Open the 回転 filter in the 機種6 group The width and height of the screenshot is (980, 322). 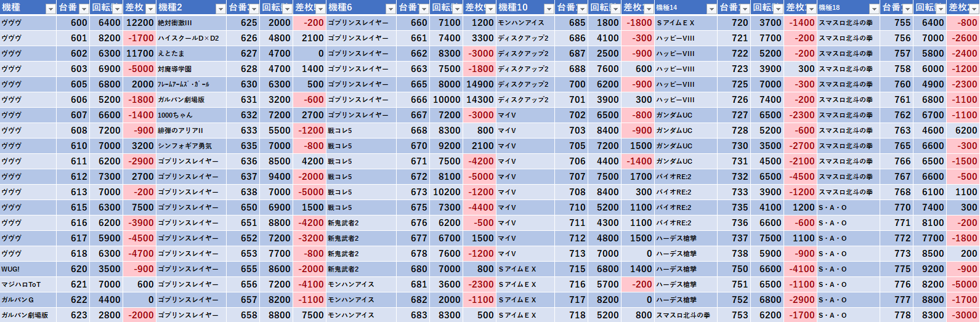click(457, 9)
